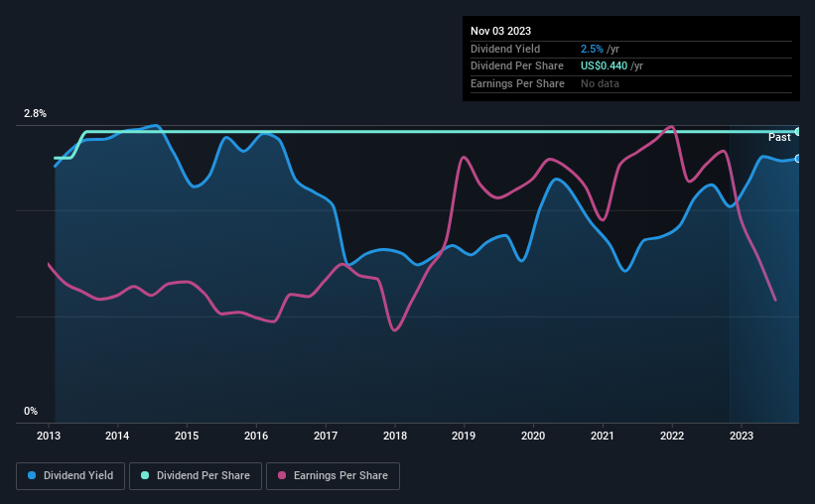
Task: Click the 2013 x-axis label
Action: point(49,436)
